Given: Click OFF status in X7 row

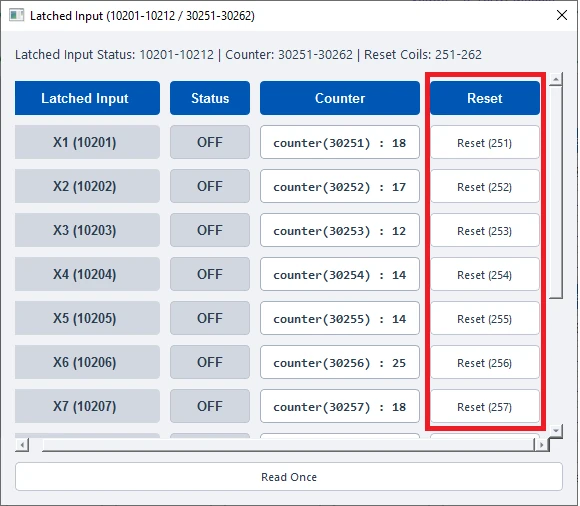Looking at the screenshot, I should coord(210,406).
